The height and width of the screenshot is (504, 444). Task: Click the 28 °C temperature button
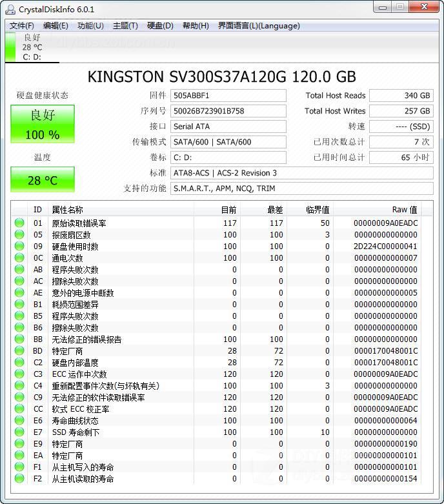point(43,179)
